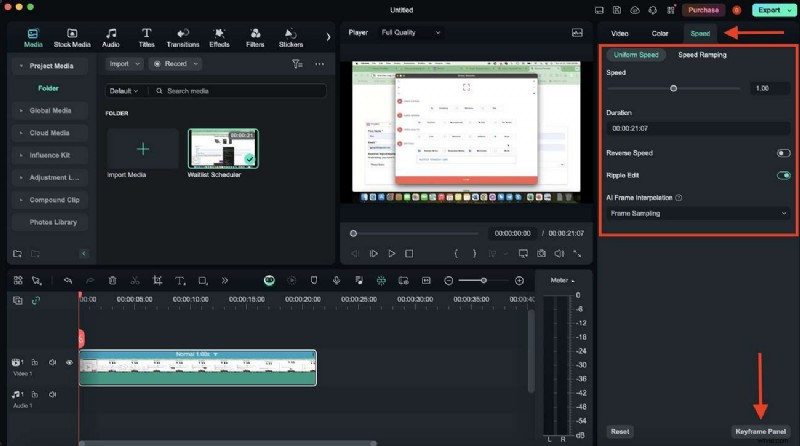Toggle Video 1 track visibility eye

69,363
